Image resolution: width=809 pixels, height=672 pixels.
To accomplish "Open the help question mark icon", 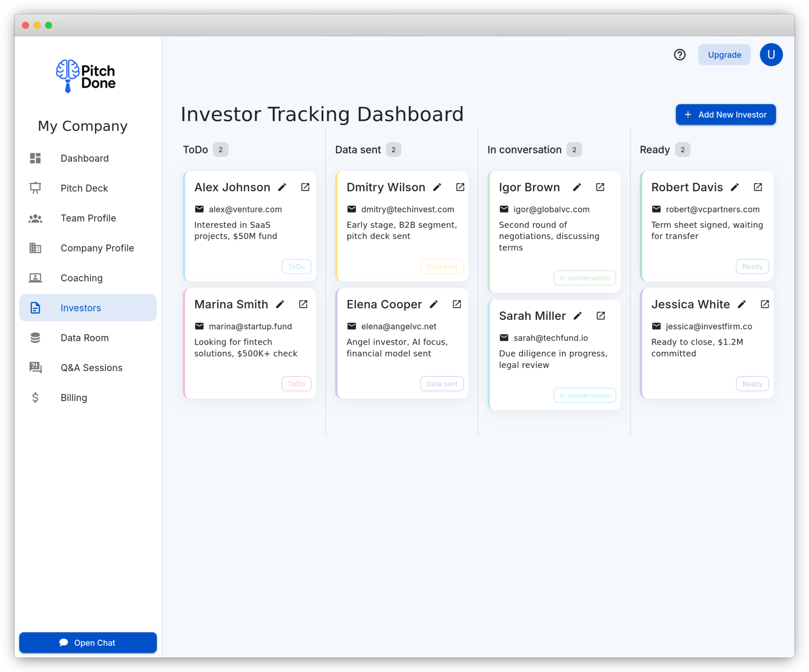I will [679, 55].
